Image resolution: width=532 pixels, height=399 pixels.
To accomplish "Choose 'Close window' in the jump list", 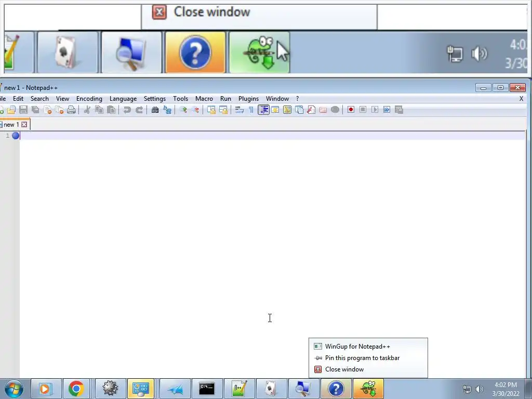I will tap(368, 369).
